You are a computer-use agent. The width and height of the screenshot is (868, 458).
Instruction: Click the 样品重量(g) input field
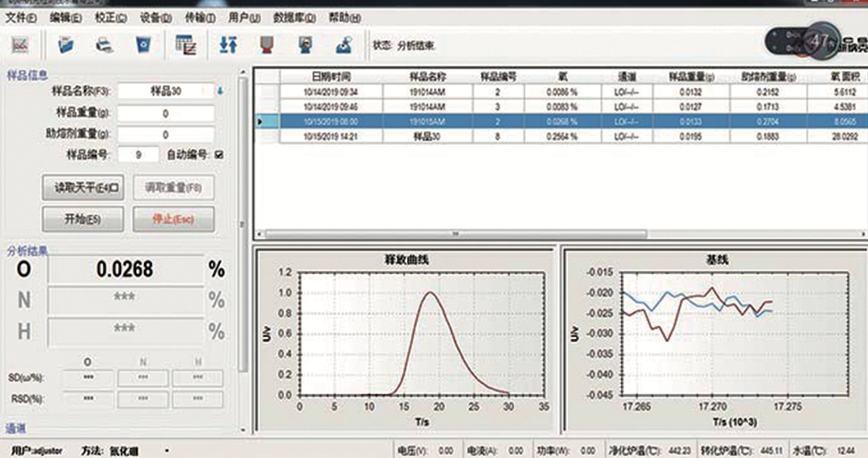[166, 113]
